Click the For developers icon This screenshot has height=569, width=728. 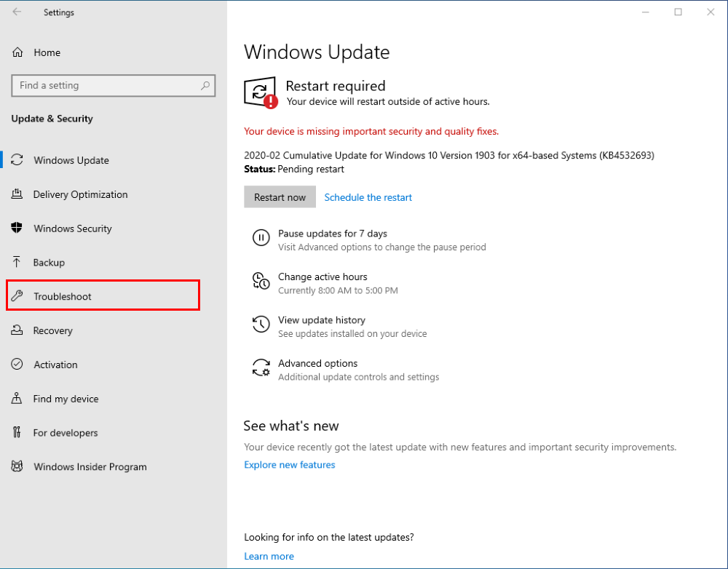pos(17,432)
